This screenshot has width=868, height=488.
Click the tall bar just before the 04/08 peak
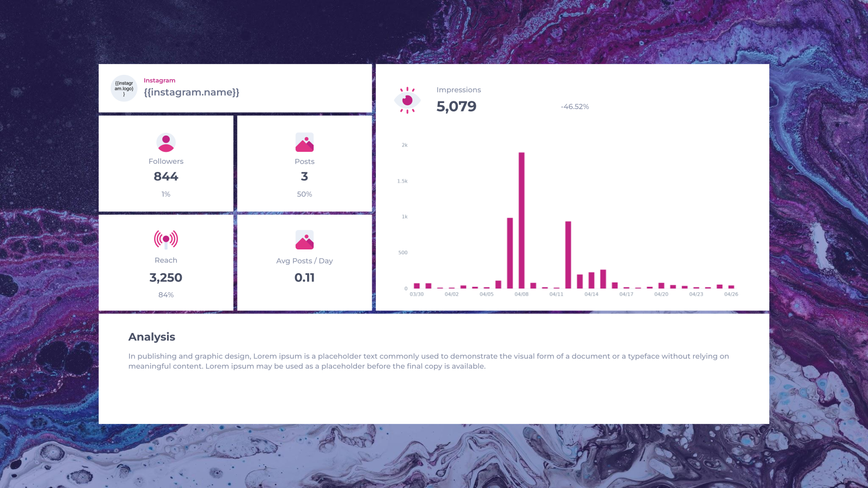point(510,253)
